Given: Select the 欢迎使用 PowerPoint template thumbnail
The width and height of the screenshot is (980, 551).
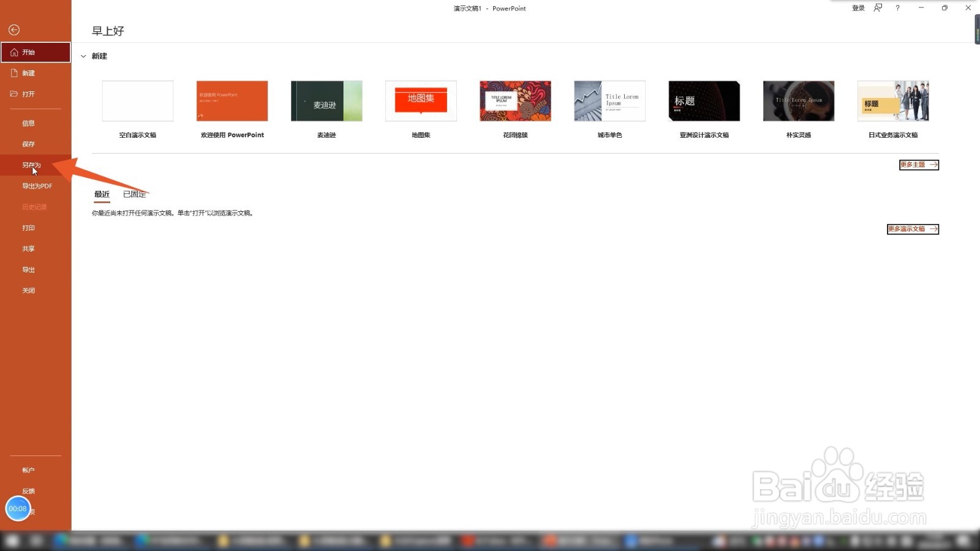Looking at the screenshot, I should (232, 101).
